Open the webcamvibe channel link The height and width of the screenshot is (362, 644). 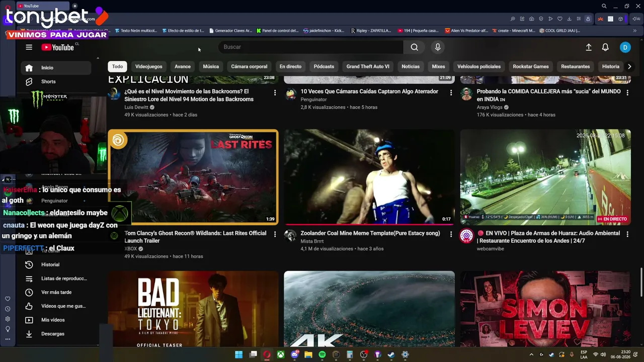[491, 249]
